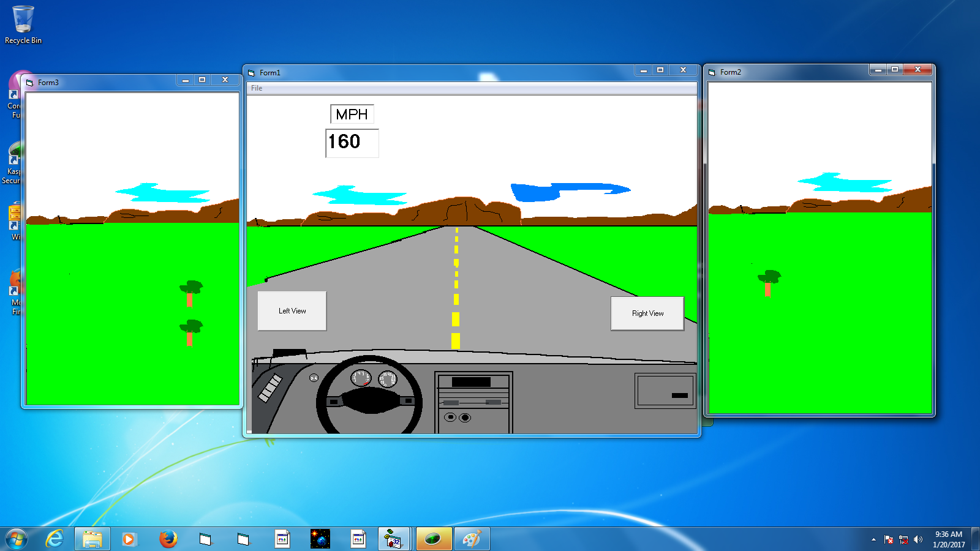Maximize the Form2 window
This screenshot has width=980, height=551.
tap(895, 70)
